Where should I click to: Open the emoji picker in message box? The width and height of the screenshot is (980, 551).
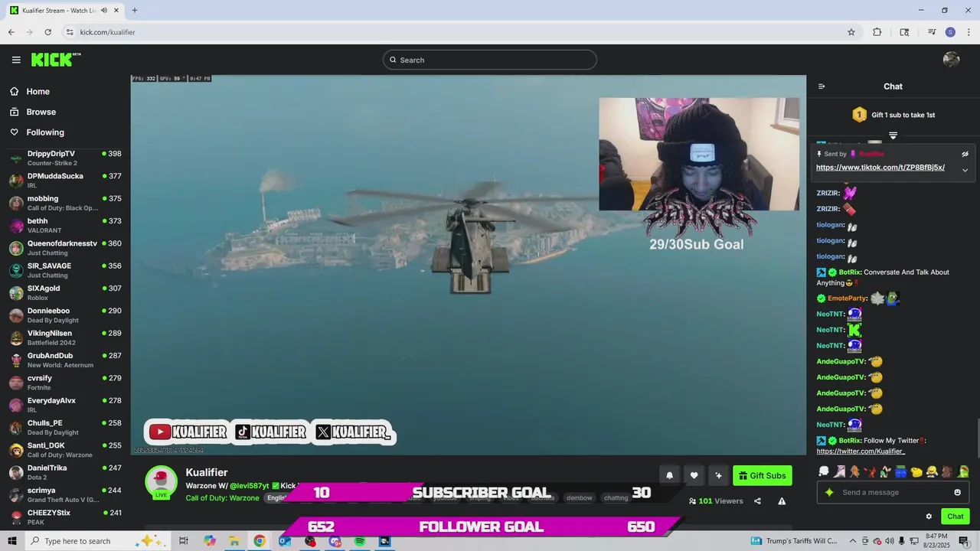click(x=957, y=492)
